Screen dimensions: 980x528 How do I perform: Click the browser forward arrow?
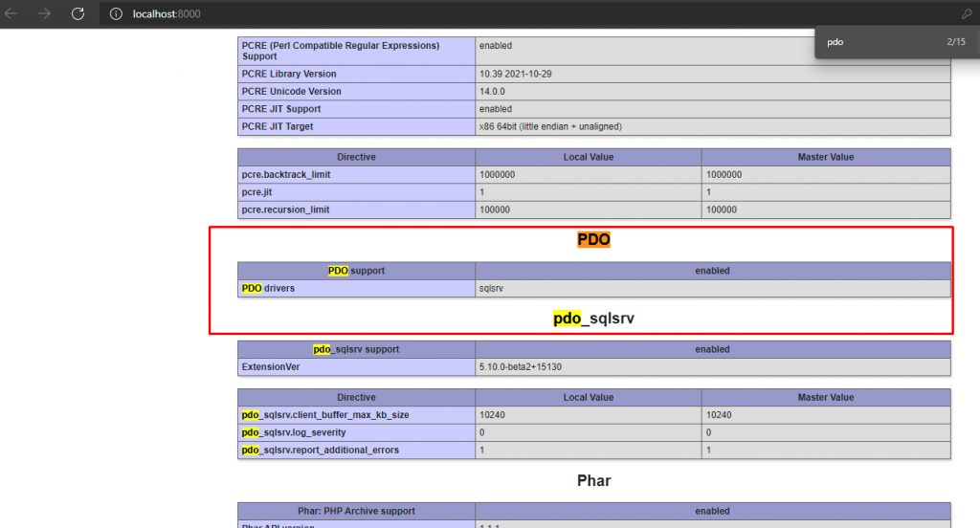point(45,13)
